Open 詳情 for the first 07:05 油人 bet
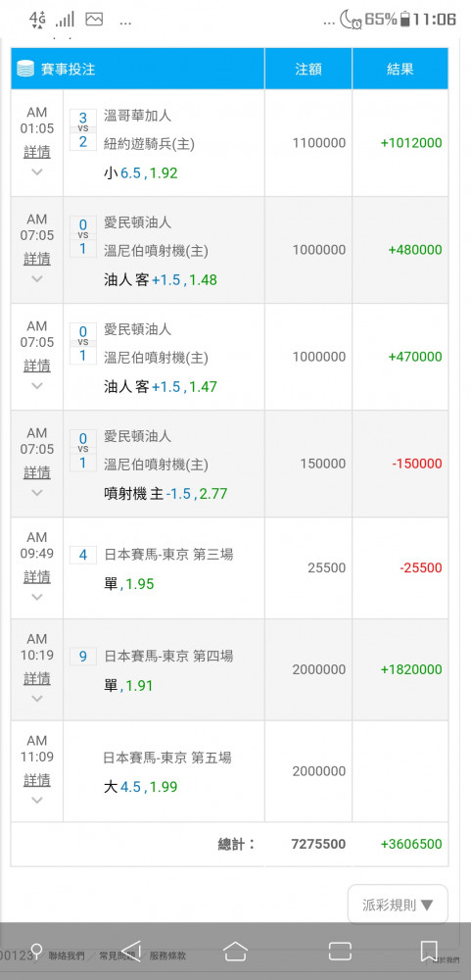The width and height of the screenshot is (471, 980). coord(37,259)
